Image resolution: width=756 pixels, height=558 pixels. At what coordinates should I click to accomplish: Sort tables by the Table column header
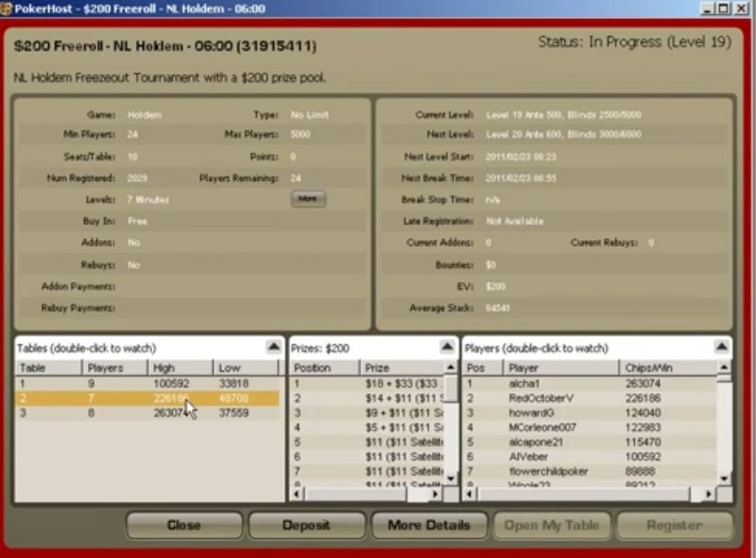[49, 368]
